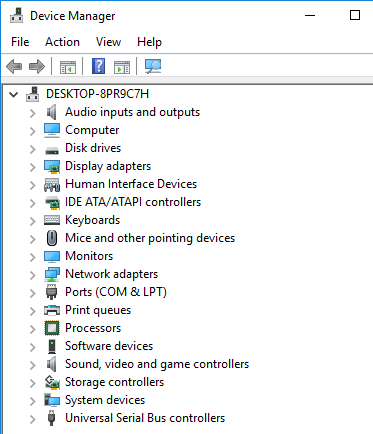Open the blue Help question-mark icon

coord(99,66)
